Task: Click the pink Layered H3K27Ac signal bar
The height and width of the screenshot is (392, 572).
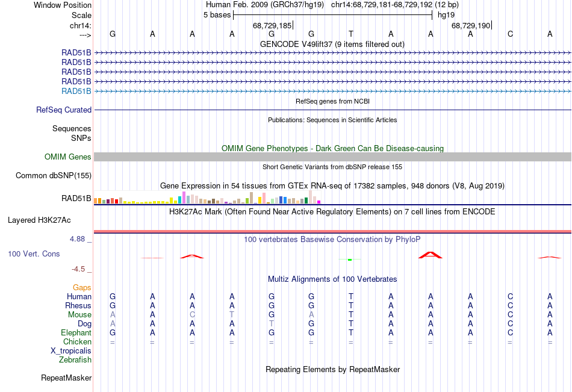Action: point(332,231)
